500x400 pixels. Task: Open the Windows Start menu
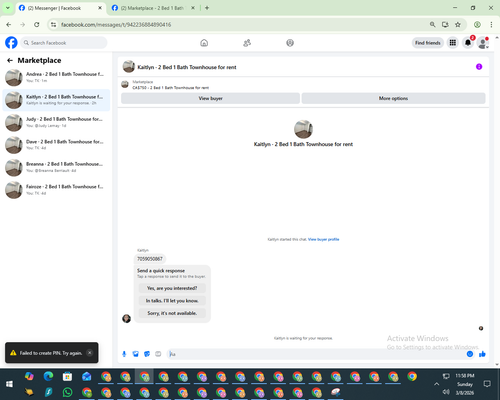pos(9,384)
